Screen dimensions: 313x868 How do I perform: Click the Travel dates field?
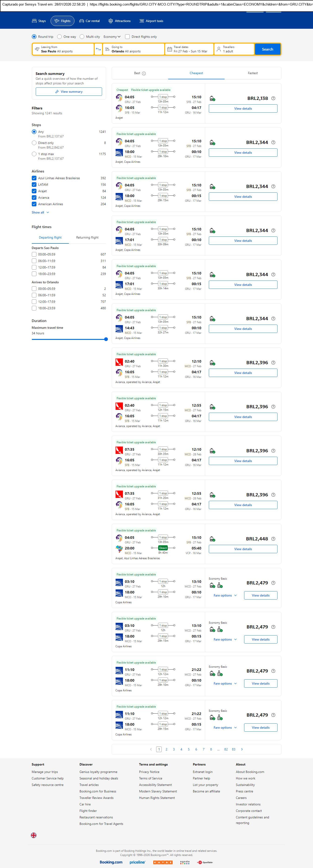click(189, 49)
